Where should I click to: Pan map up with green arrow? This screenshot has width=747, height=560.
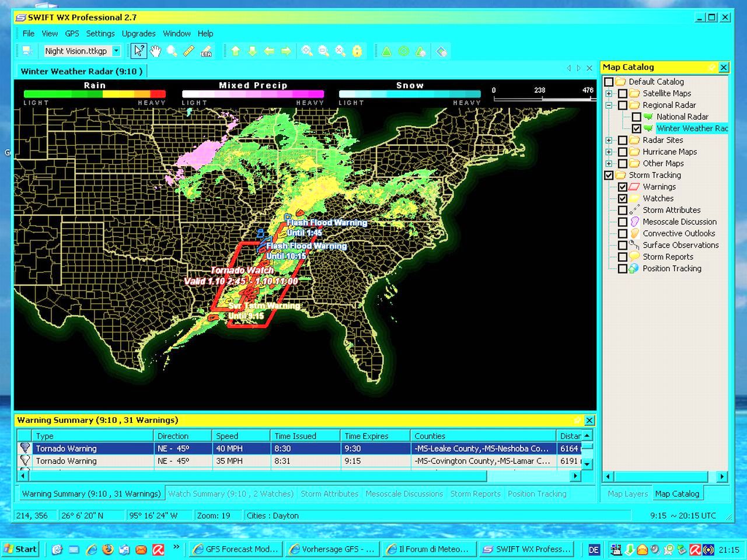point(236,51)
